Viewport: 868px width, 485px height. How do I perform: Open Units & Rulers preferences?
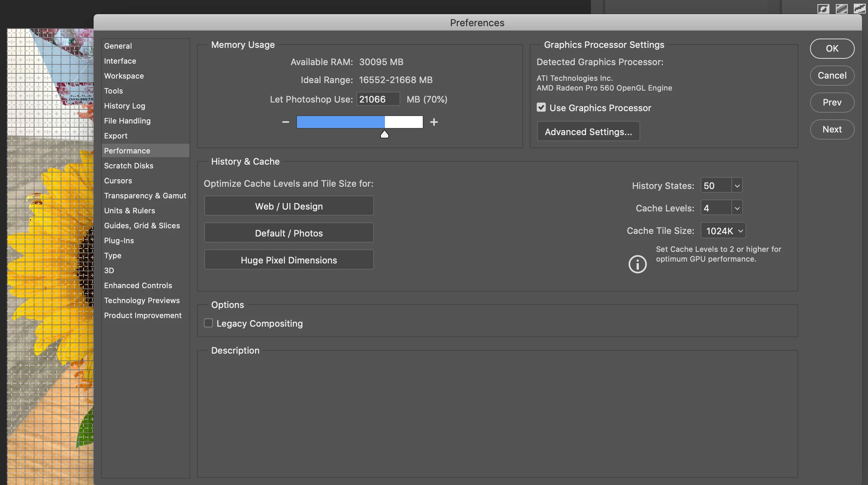tap(145, 211)
